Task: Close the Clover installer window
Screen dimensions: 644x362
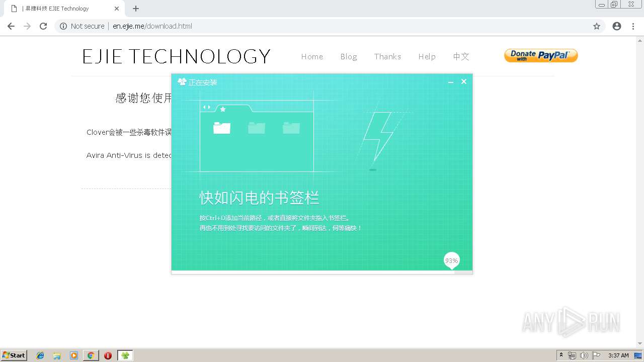Action: (x=464, y=81)
